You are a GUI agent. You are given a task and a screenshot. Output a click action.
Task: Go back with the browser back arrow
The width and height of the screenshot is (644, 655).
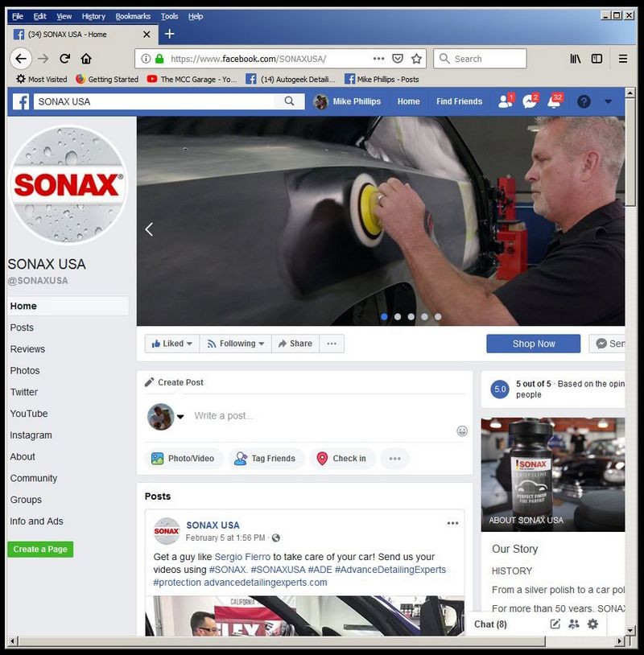[x=21, y=59]
